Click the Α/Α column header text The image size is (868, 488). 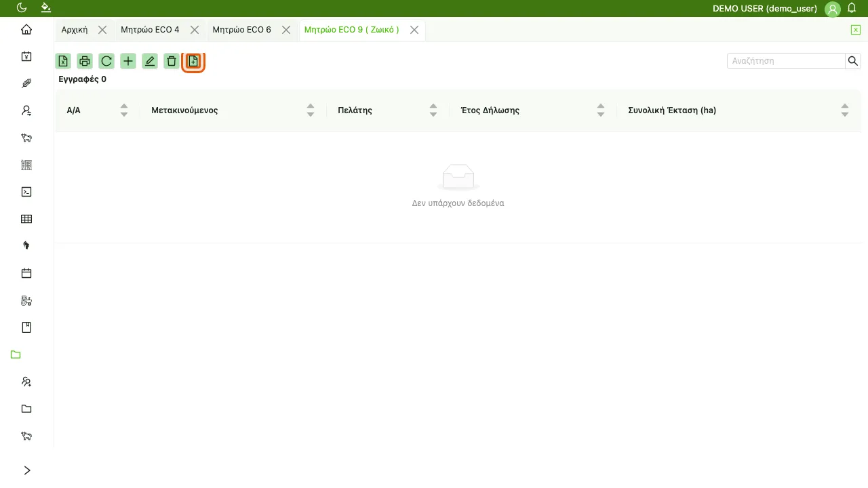click(73, 110)
